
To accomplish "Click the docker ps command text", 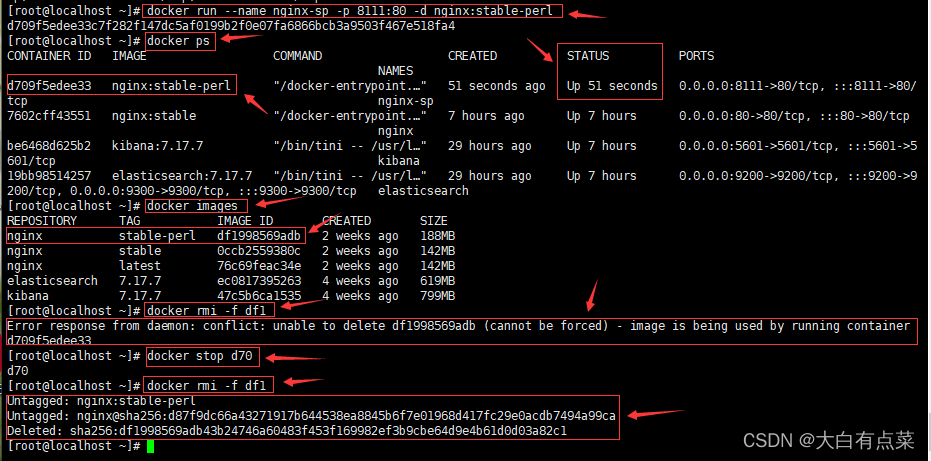I will [x=180, y=41].
